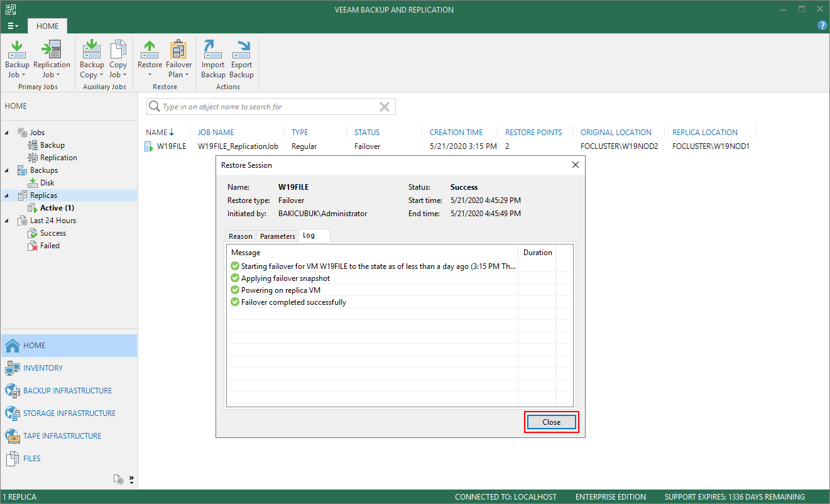
Task: Click the Close button in Restore Session
Action: pyautogui.click(x=551, y=422)
